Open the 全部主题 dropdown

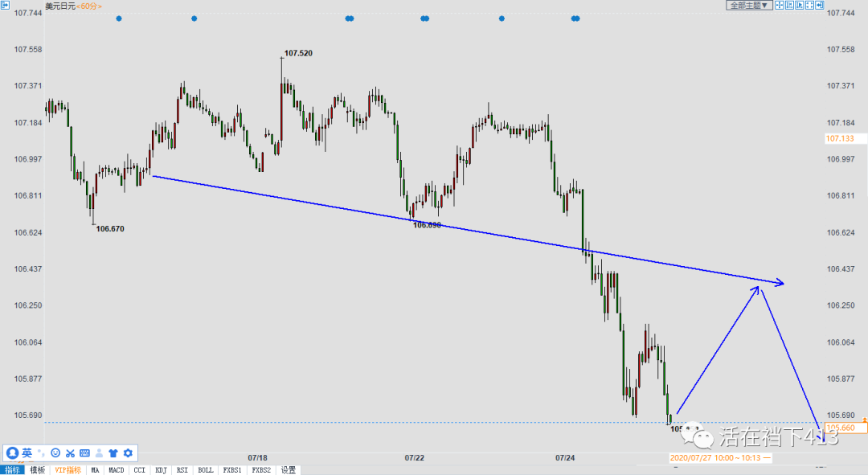point(748,5)
